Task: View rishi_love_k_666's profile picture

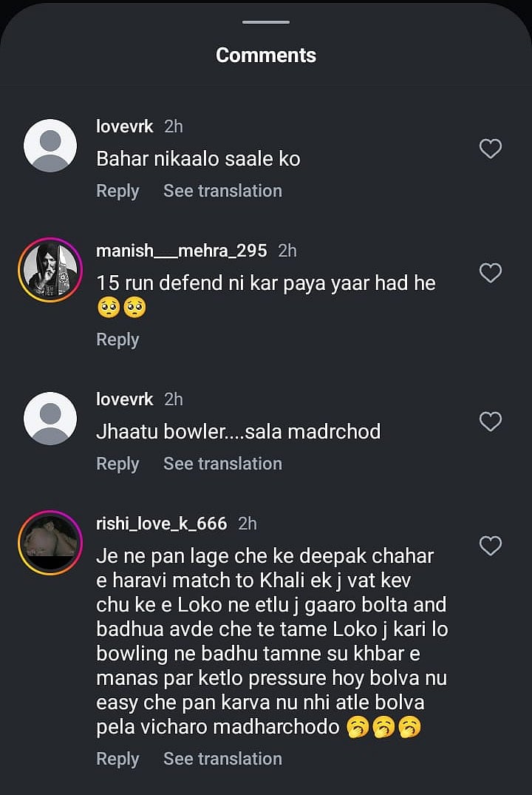Action: (x=50, y=543)
